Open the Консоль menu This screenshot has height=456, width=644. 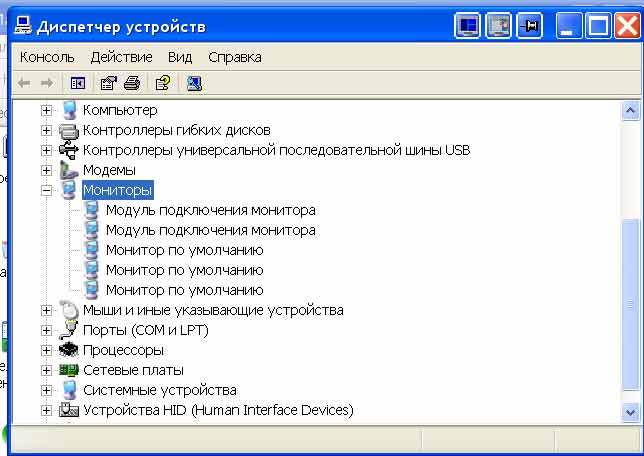pyautogui.click(x=47, y=57)
